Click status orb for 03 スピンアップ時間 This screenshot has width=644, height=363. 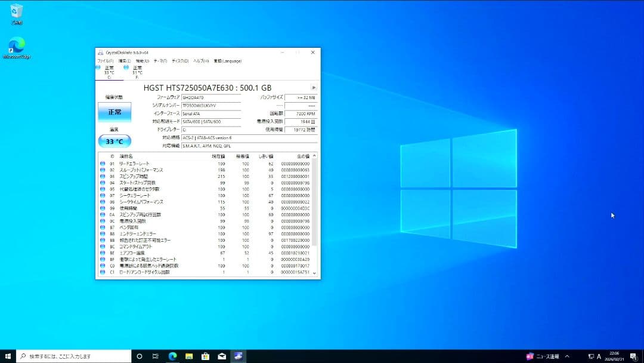tap(103, 176)
